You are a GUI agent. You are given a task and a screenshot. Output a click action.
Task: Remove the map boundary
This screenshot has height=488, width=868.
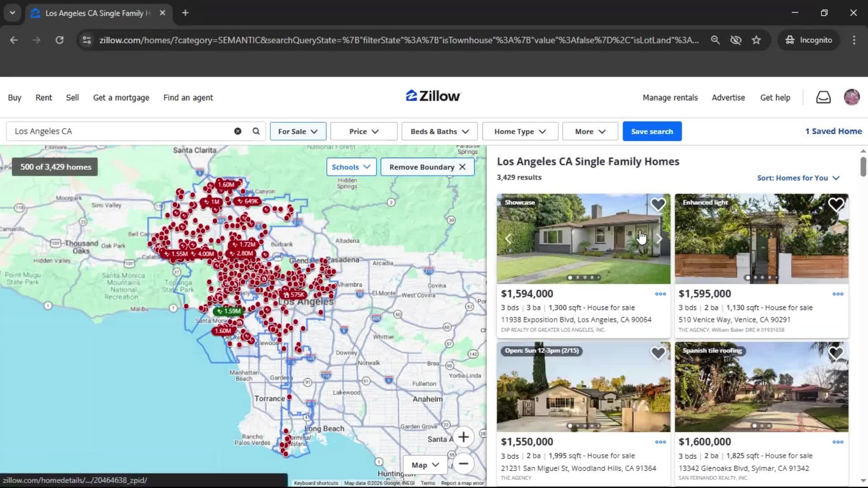[x=427, y=167]
